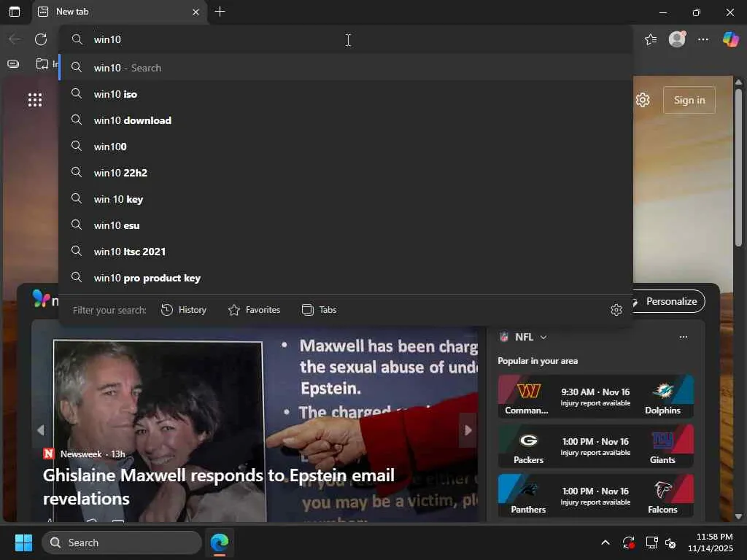Select 'win10 pro product key' suggestion

pos(346,278)
